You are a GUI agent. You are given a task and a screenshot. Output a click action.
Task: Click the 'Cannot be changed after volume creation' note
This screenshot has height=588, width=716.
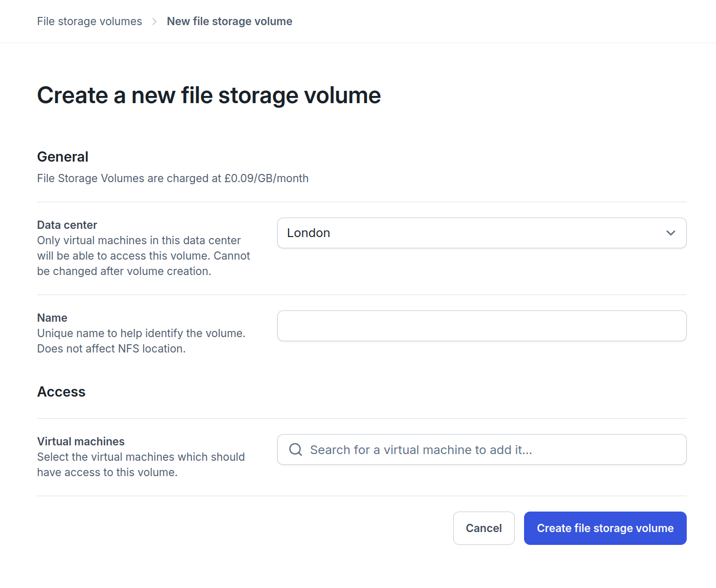pyautogui.click(x=144, y=263)
